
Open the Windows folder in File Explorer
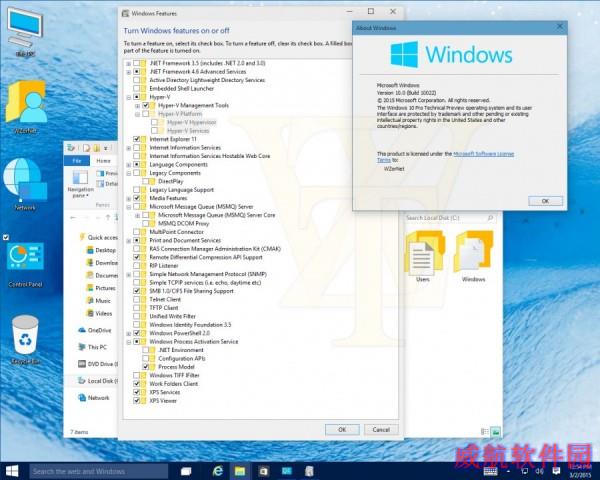tap(473, 256)
